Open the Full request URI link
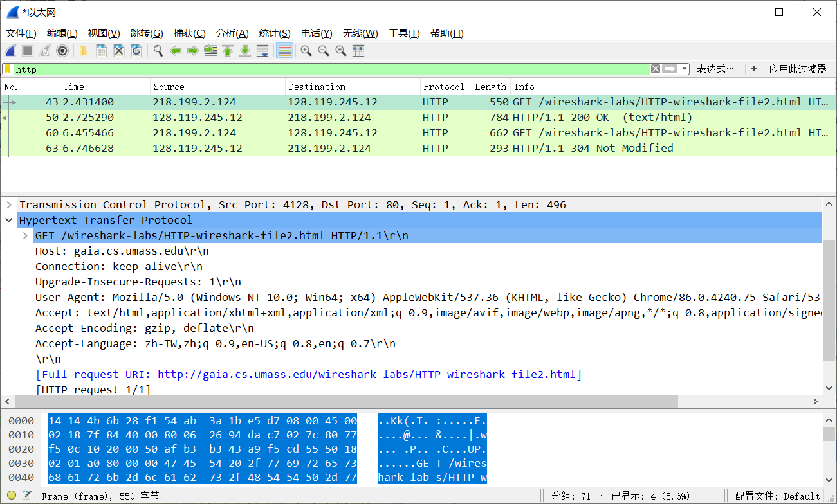 (x=309, y=375)
